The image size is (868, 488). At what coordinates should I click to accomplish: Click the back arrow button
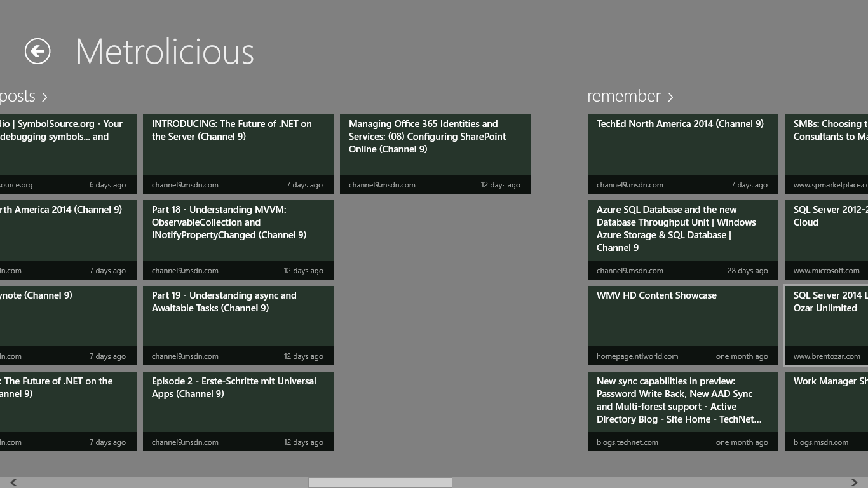click(x=37, y=51)
